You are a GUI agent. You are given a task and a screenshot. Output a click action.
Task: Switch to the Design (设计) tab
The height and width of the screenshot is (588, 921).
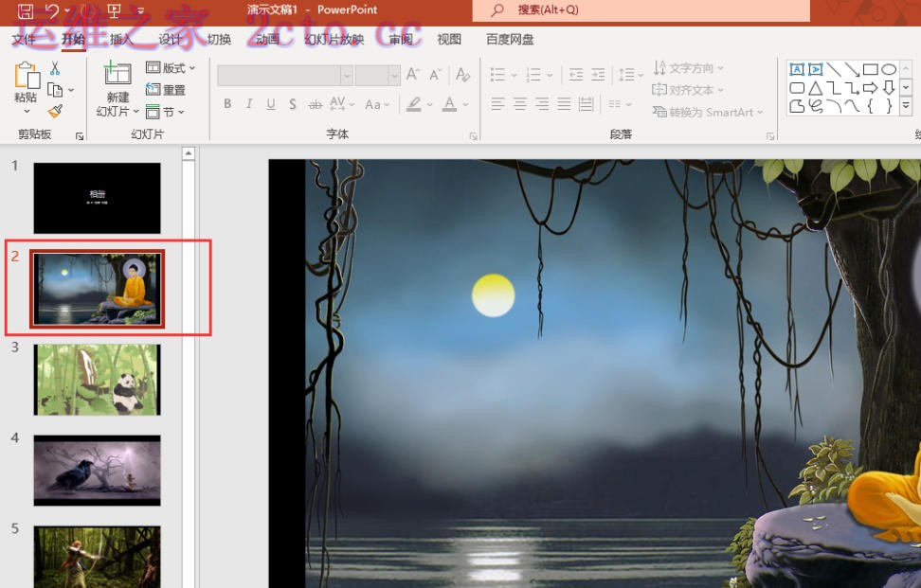click(x=171, y=40)
